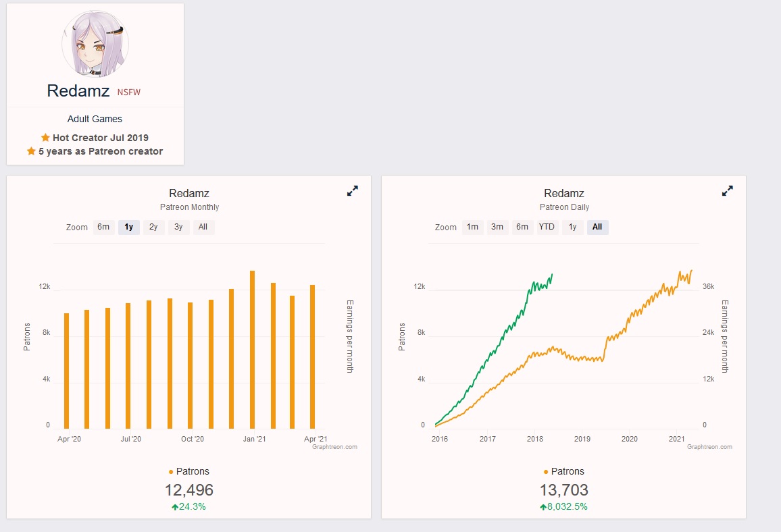Click the Apr '21 bar in monthly chart
781x532 pixels.
tap(312, 356)
